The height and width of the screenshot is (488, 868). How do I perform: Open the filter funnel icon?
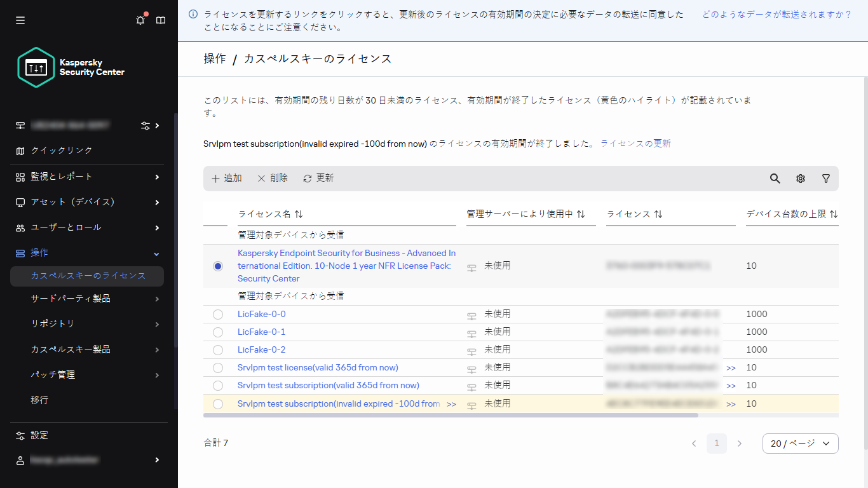(x=825, y=179)
